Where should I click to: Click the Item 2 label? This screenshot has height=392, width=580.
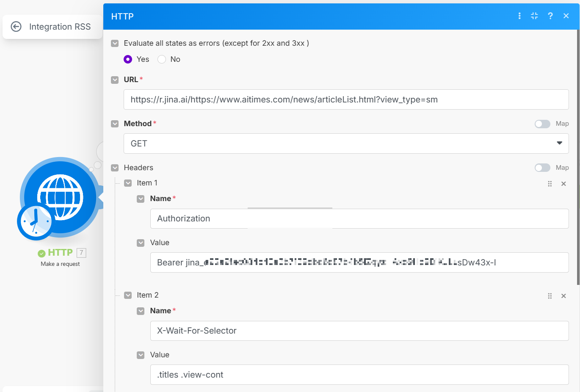(147, 295)
